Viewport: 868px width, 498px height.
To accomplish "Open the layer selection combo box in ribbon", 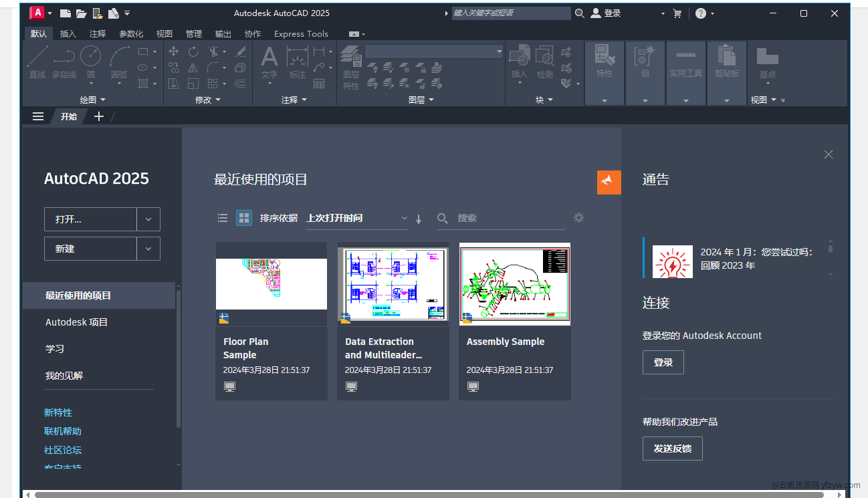I will [x=434, y=51].
